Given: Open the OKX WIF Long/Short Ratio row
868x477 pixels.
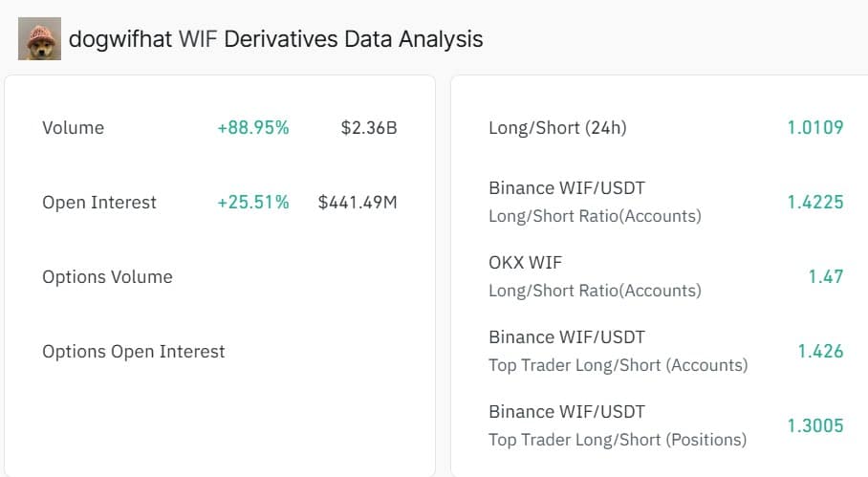Looking at the screenshot, I should (595, 276).
